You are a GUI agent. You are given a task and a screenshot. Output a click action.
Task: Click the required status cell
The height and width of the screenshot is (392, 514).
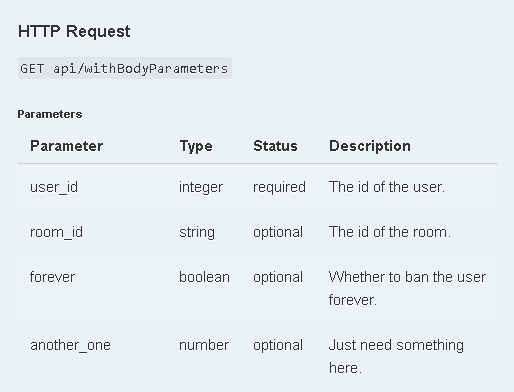pyautogui.click(x=279, y=187)
